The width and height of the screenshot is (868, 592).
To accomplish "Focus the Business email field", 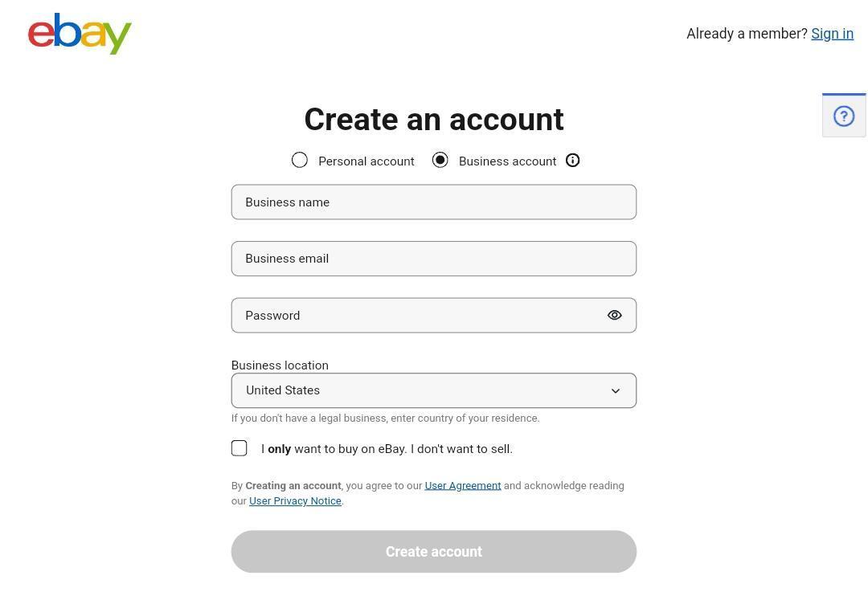I will (434, 259).
